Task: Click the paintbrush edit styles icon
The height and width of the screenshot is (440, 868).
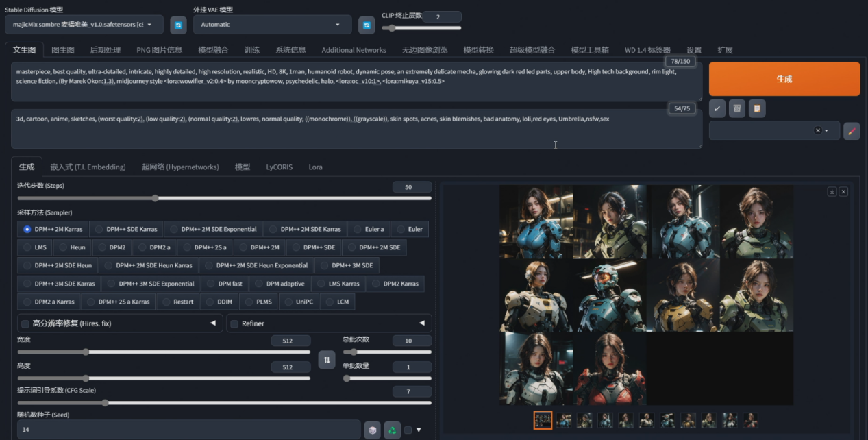Action: pyautogui.click(x=851, y=131)
